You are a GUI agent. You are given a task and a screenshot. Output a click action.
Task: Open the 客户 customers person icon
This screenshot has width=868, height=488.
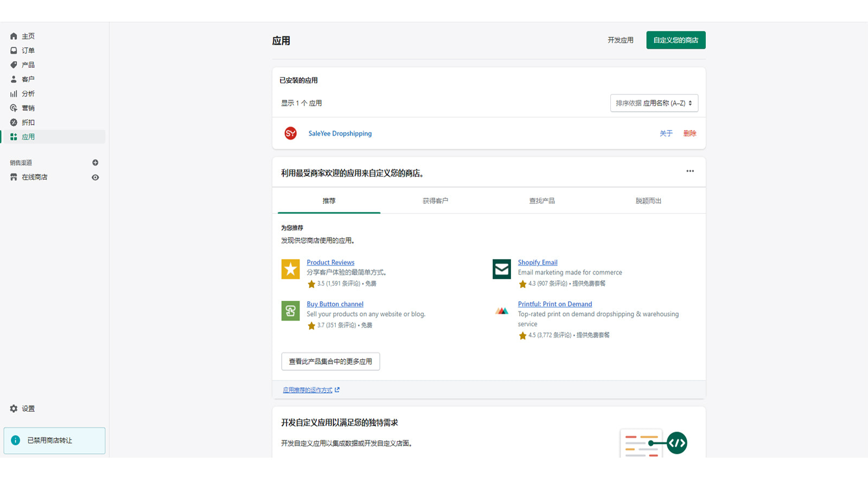[x=14, y=79]
